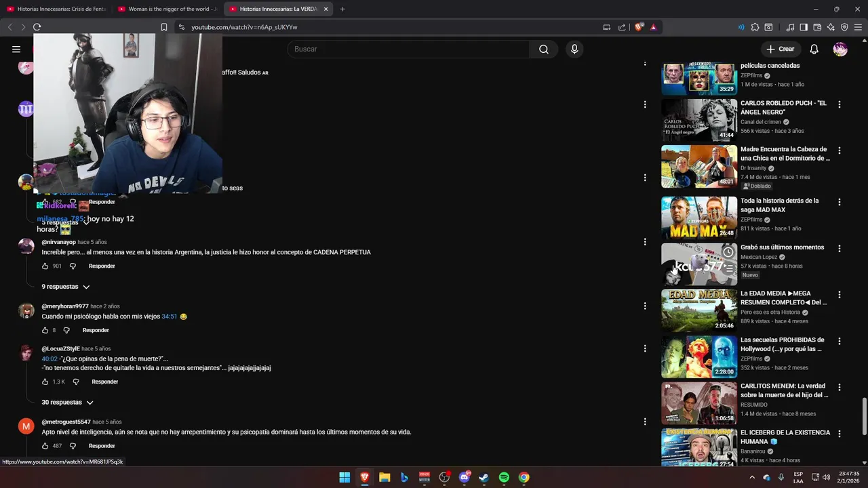Open the Brave Wallet icon
Screen dimensions: 868x488
817,27
